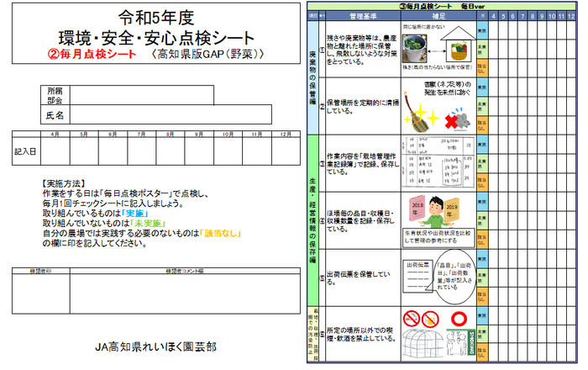
Task: Click the 記入日 cell under 11月
Action: [257, 151]
